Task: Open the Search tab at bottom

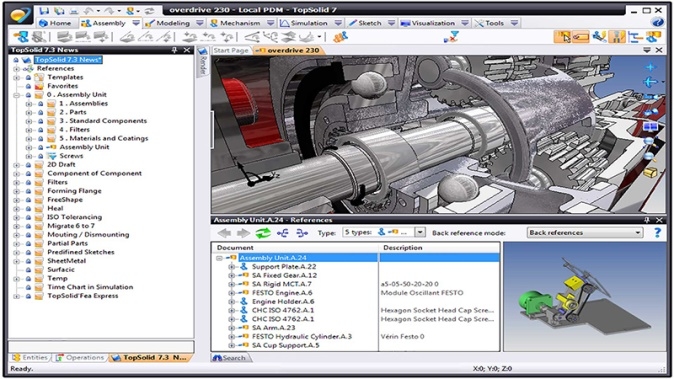Action: coord(230,358)
